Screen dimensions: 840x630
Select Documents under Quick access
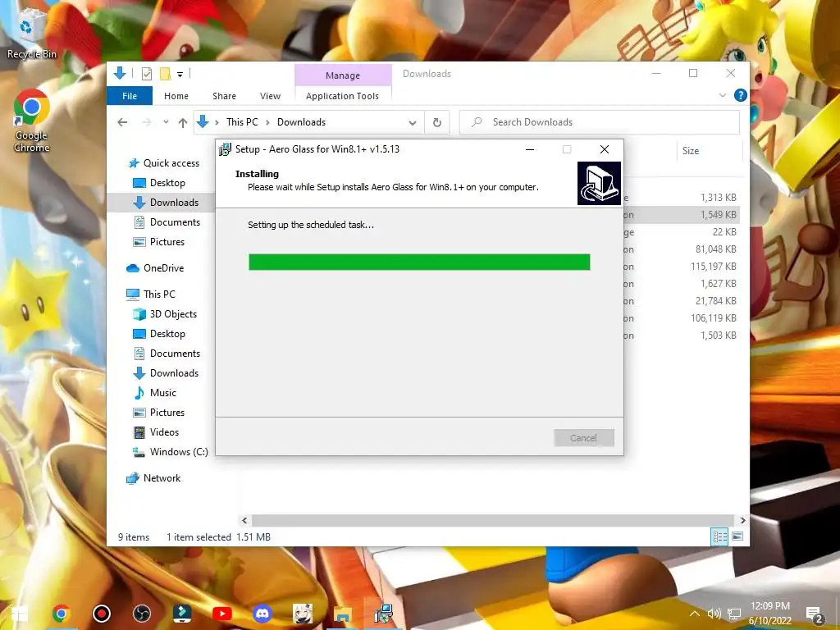[175, 221]
